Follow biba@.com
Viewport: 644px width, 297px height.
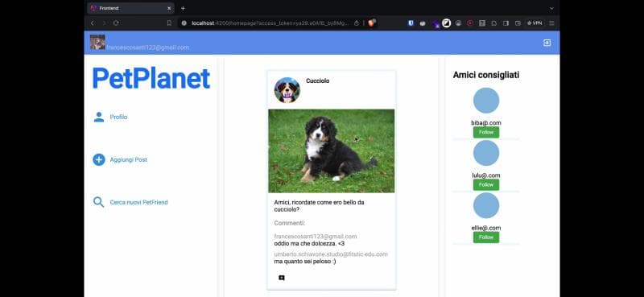click(486, 132)
